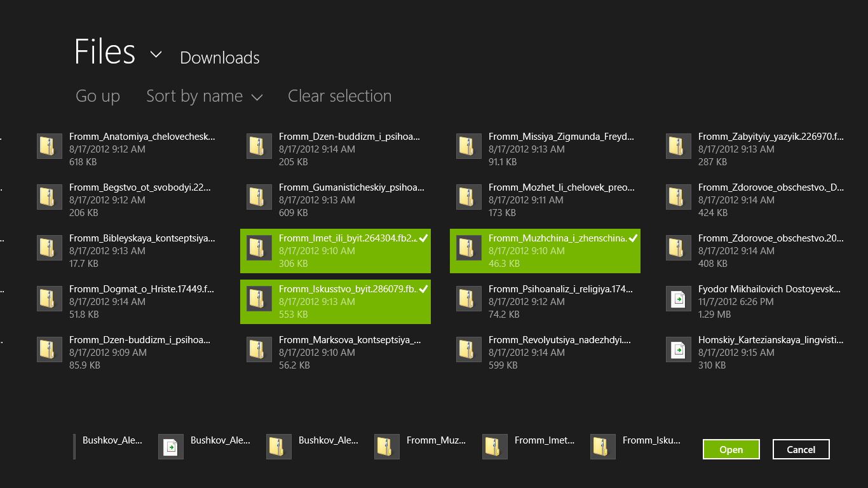Viewport: 868px width, 488px height.
Task: Uncheck the selected Fromm_Iskusstvo_byit file
Action: [x=336, y=302]
